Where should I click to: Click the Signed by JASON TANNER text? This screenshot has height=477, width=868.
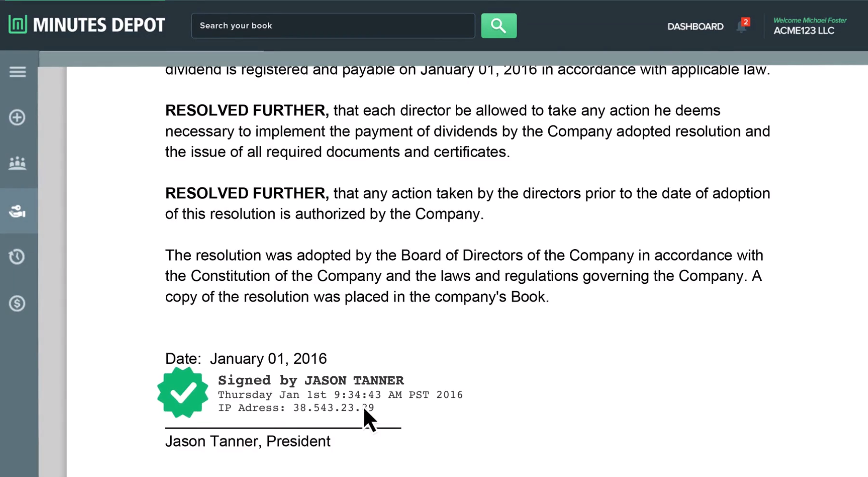pyautogui.click(x=311, y=381)
